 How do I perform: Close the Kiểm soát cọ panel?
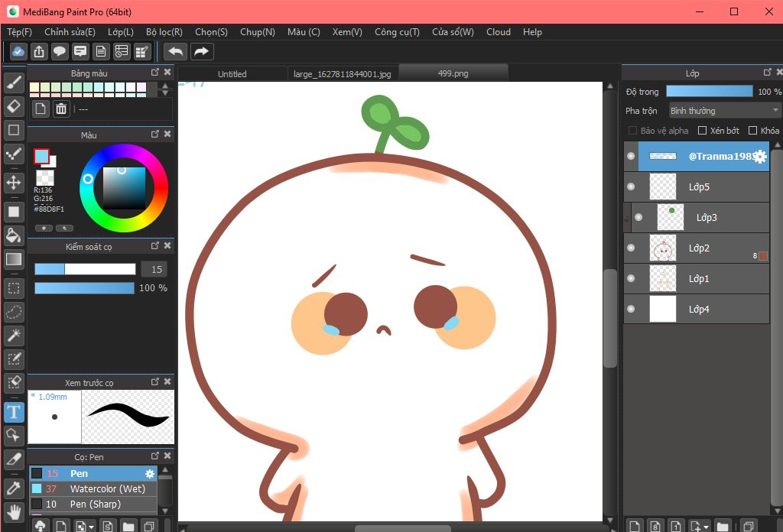click(167, 245)
